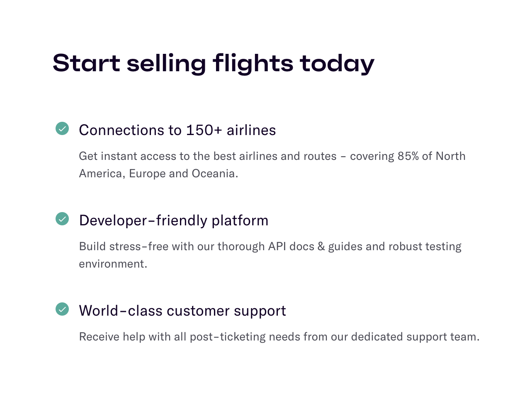Viewport: 532px width, 396px height.
Task: Click the 'Start selling flights today' heading
Action: click(213, 63)
